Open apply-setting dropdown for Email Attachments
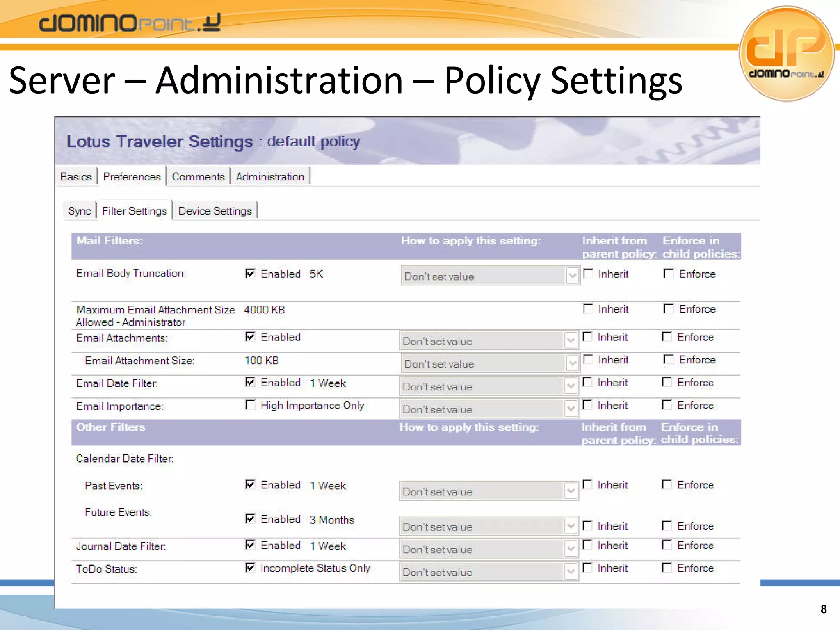This screenshot has height=630, width=840. (x=488, y=340)
